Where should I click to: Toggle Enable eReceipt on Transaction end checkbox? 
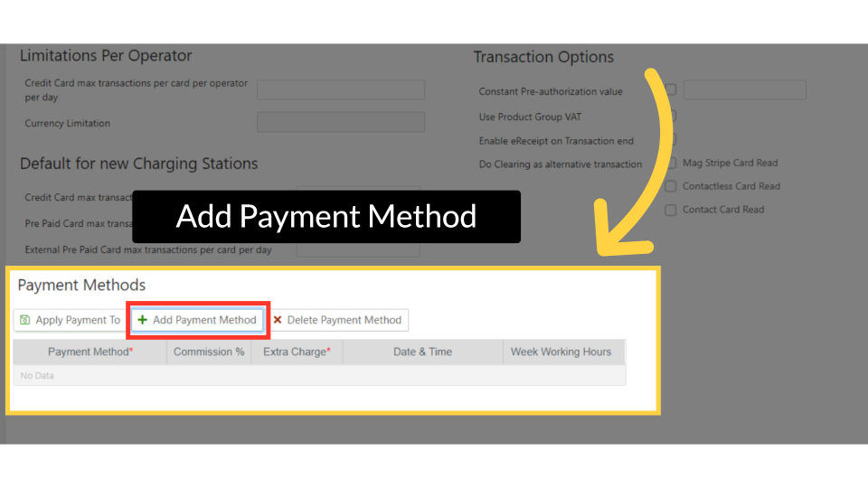point(671,140)
